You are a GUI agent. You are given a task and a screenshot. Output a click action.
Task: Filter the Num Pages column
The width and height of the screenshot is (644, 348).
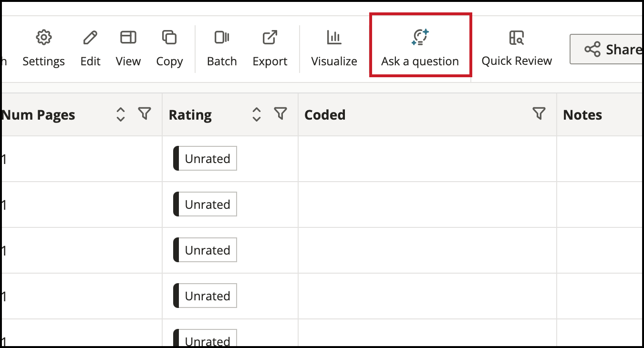coord(145,113)
